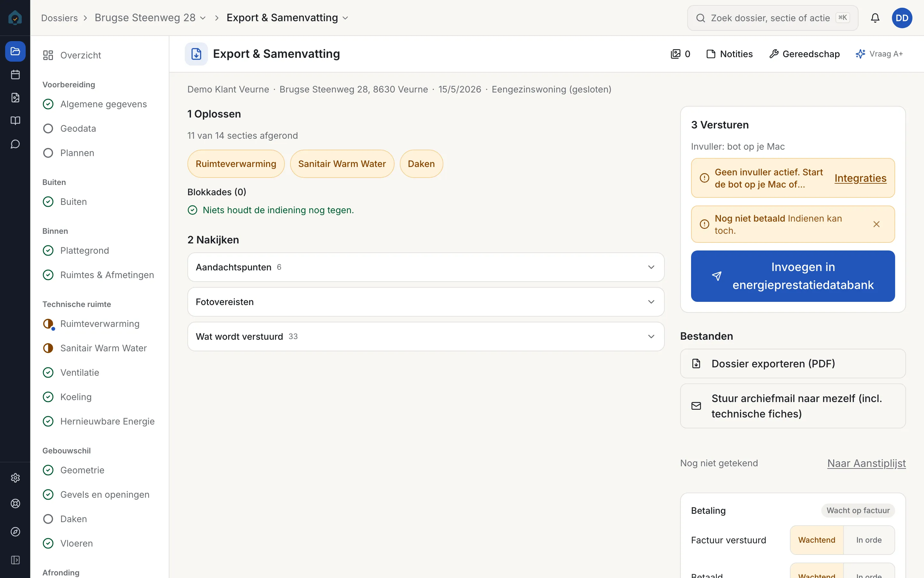The image size is (924, 578).
Task: Click the Sanitair Warm Water chip
Action: (342, 164)
